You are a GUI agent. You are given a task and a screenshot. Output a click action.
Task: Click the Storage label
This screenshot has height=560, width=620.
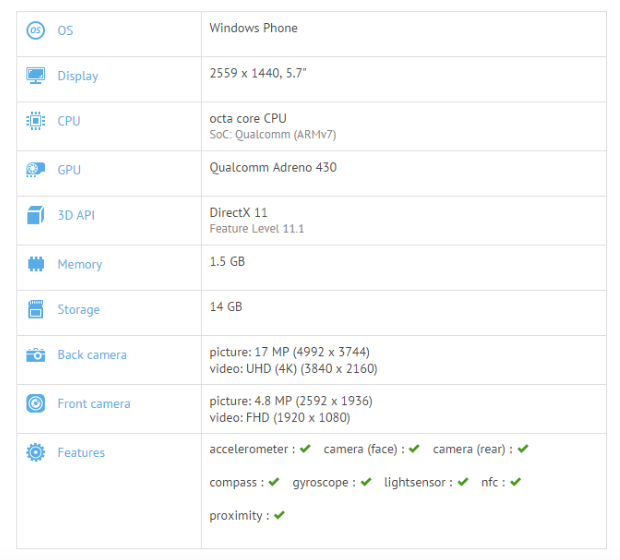click(78, 310)
